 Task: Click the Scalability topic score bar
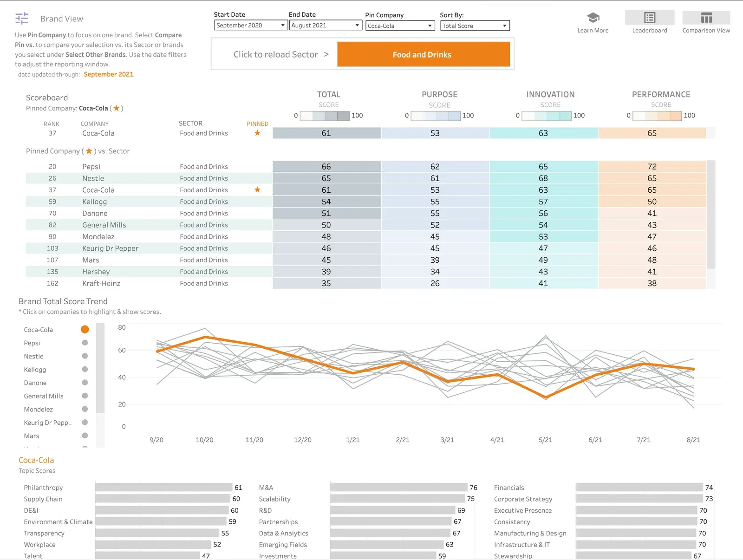[x=398, y=499]
